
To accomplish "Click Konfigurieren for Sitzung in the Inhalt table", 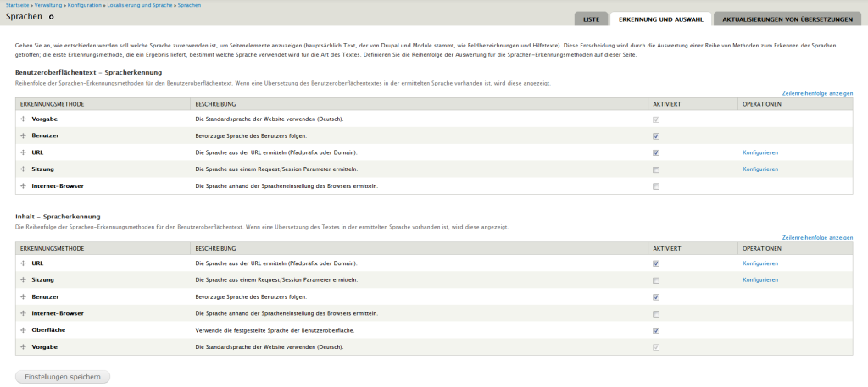I will [759, 279].
